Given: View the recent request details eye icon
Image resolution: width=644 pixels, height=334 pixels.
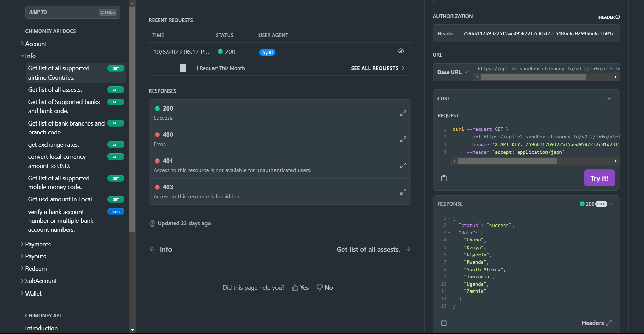Looking at the screenshot, I should tap(401, 51).
